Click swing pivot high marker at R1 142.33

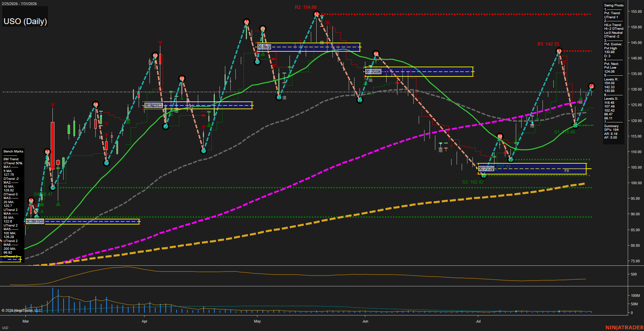[x=559, y=51]
